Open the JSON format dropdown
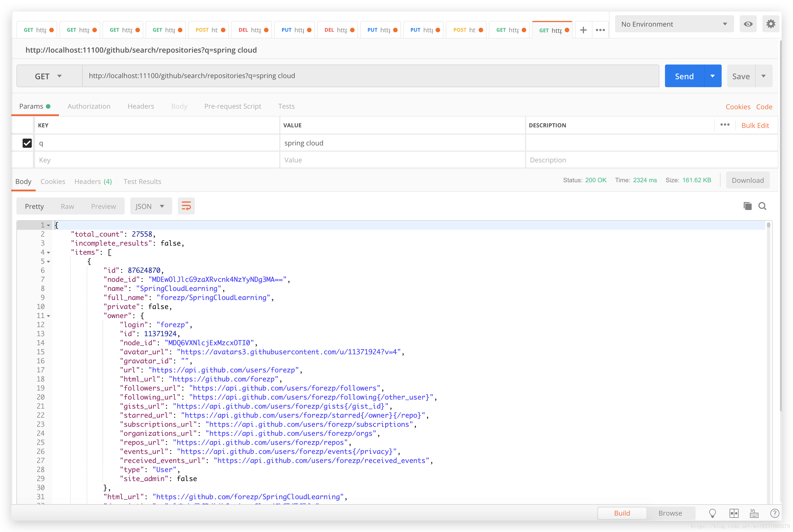 click(150, 206)
